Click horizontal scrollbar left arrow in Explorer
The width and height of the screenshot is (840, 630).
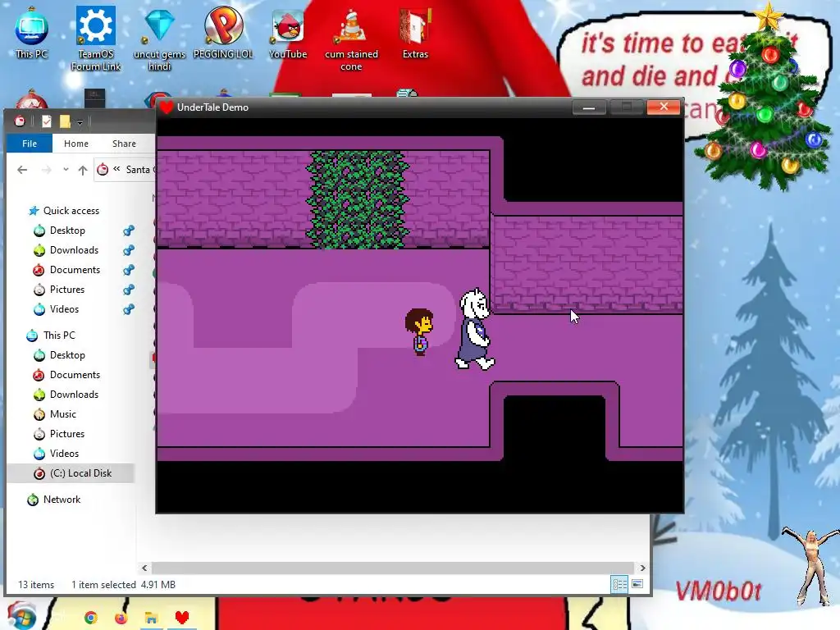144,568
